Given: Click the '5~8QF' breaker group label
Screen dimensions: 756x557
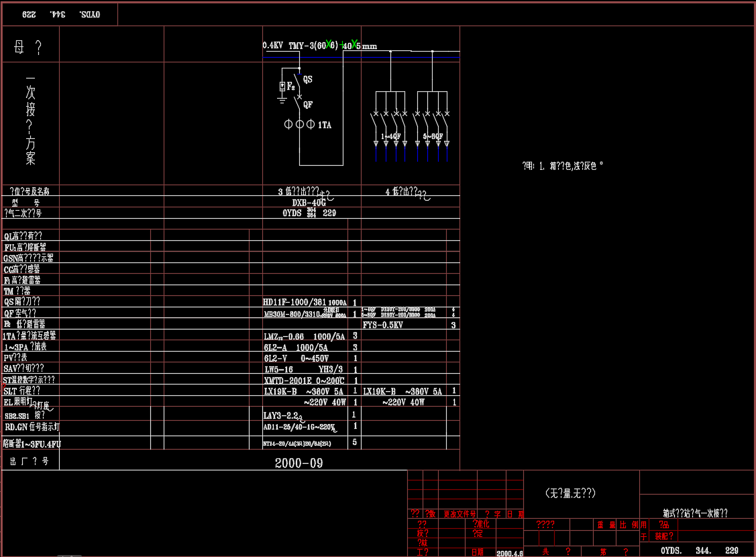Looking at the screenshot, I should [433, 136].
